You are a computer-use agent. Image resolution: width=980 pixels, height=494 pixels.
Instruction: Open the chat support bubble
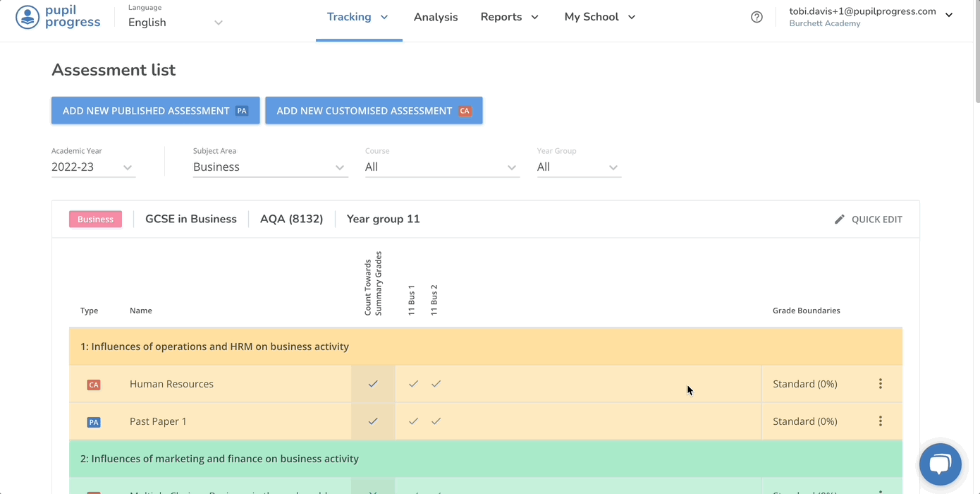(x=940, y=464)
